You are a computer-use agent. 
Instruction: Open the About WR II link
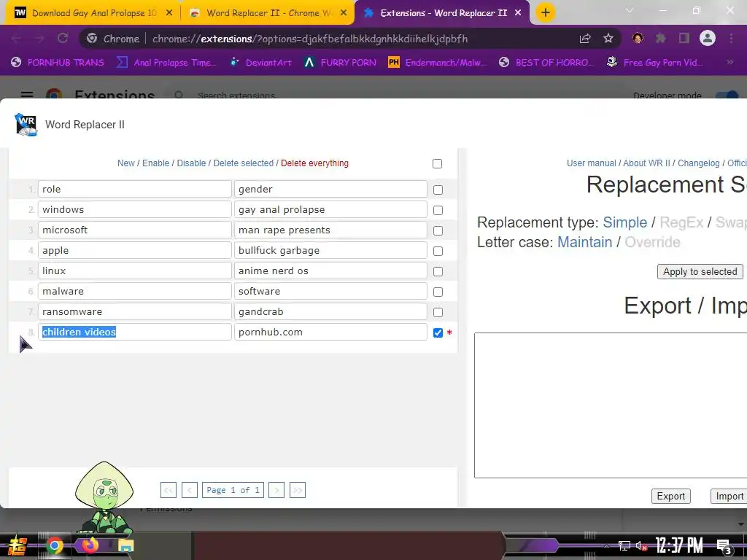(647, 163)
